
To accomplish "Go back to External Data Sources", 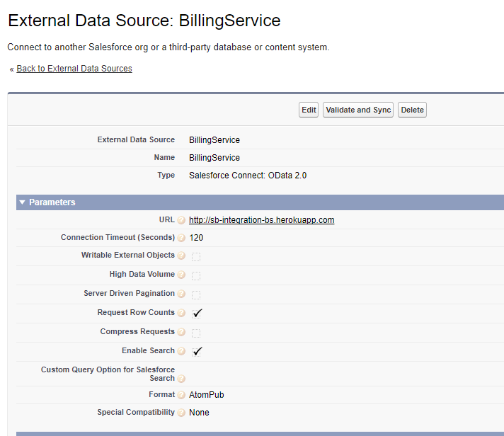I will 74,69.
